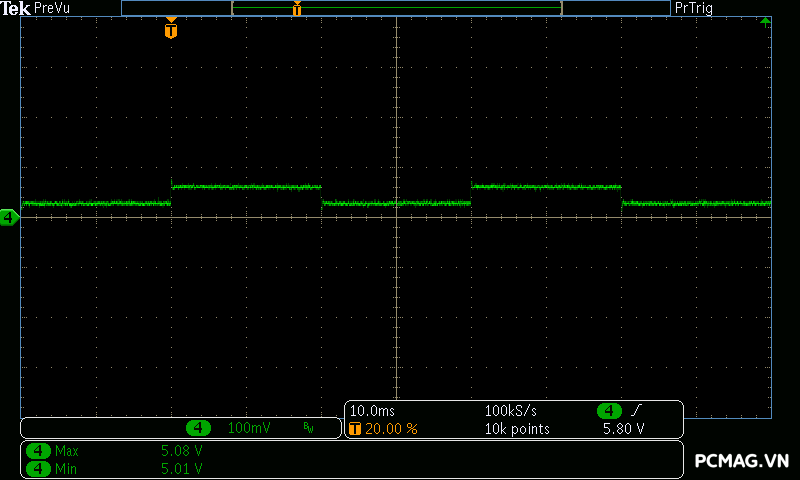800x480 pixels.
Task: Click the bandwidth limit Bw icon
Action: click(308, 428)
